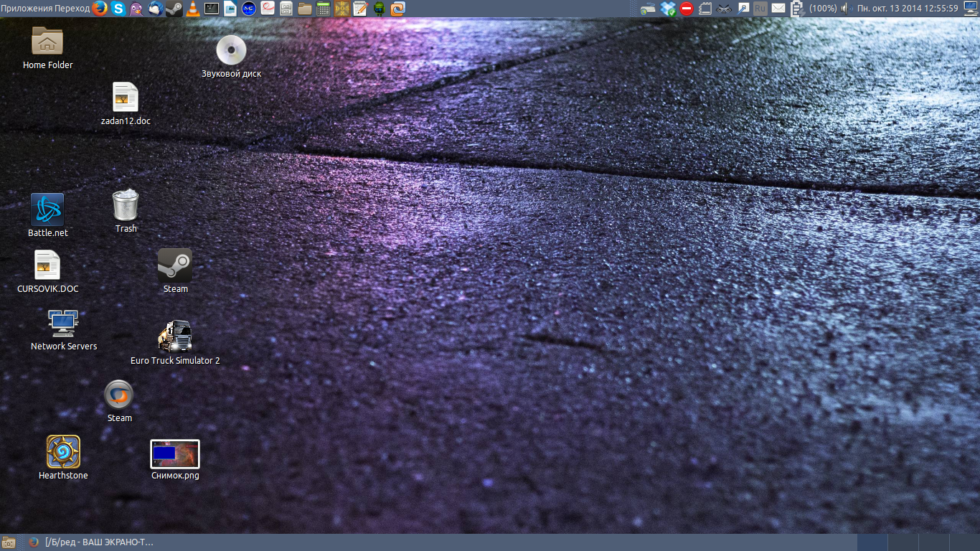The width and height of the screenshot is (980, 551).
Task: Launch Steam from the top panel
Action: (x=174, y=9)
